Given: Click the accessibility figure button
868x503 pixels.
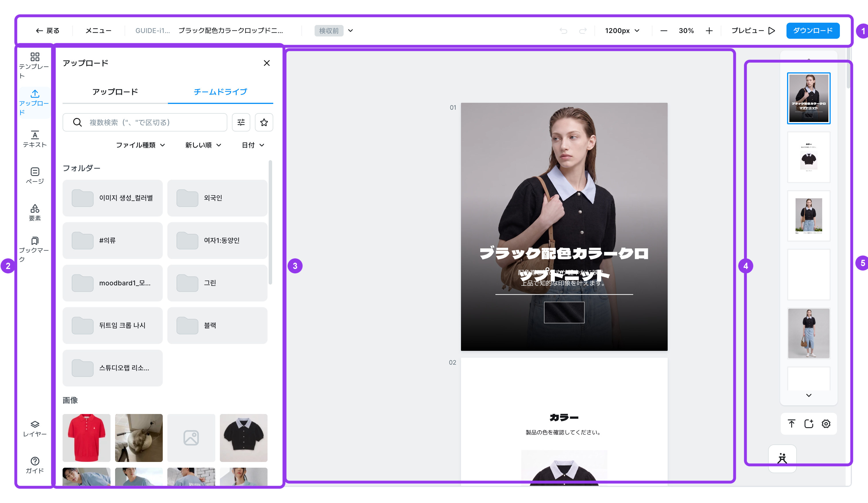Looking at the screenshot, I should [782, 458].
